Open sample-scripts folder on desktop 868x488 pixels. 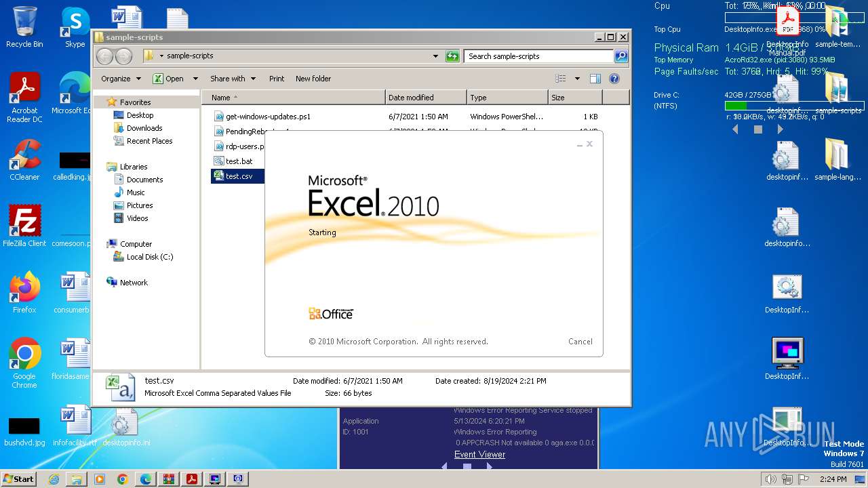pyautogui.click(x=838, y=93)
